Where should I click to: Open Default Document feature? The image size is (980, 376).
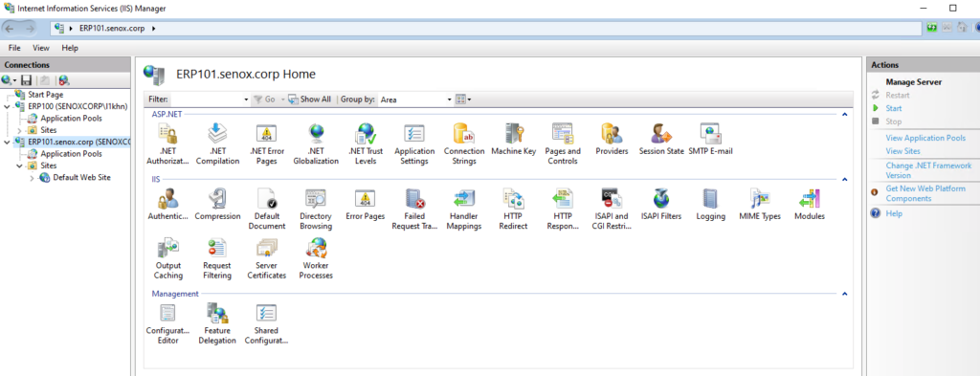[267, 210]
